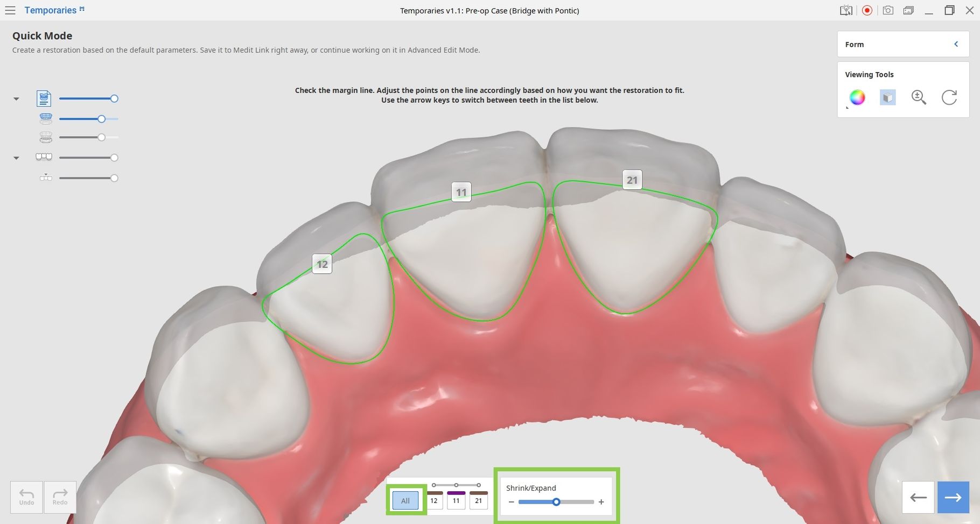Collapse the scan data group arrow
Screen dimensions: 980x524
coord(16,99)
